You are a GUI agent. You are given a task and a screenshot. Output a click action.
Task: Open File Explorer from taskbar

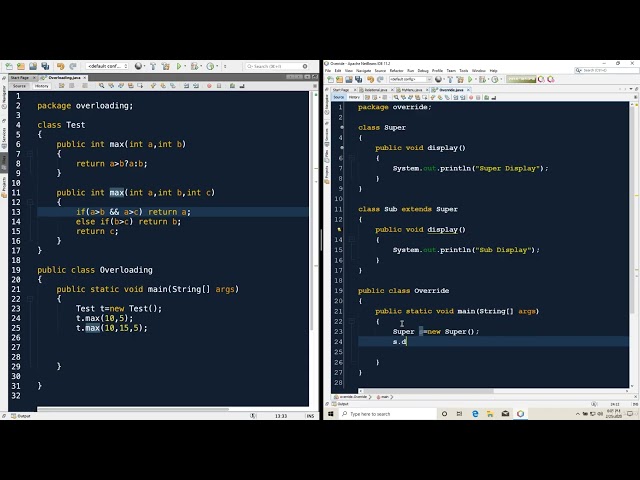point(490,414)
